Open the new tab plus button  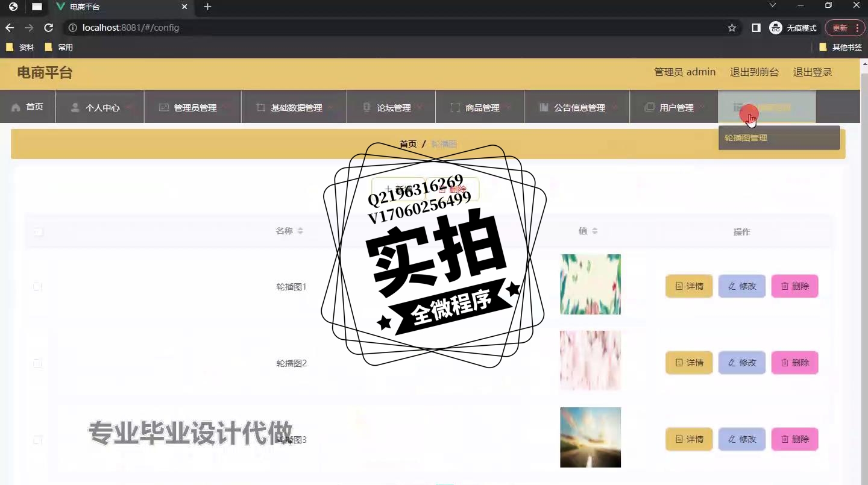207,7
